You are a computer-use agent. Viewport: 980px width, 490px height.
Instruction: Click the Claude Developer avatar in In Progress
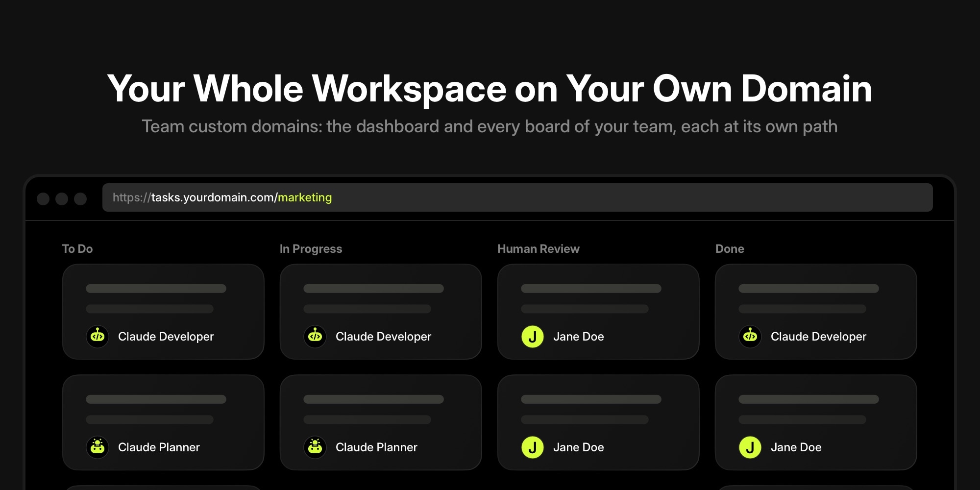coord(315,337)
